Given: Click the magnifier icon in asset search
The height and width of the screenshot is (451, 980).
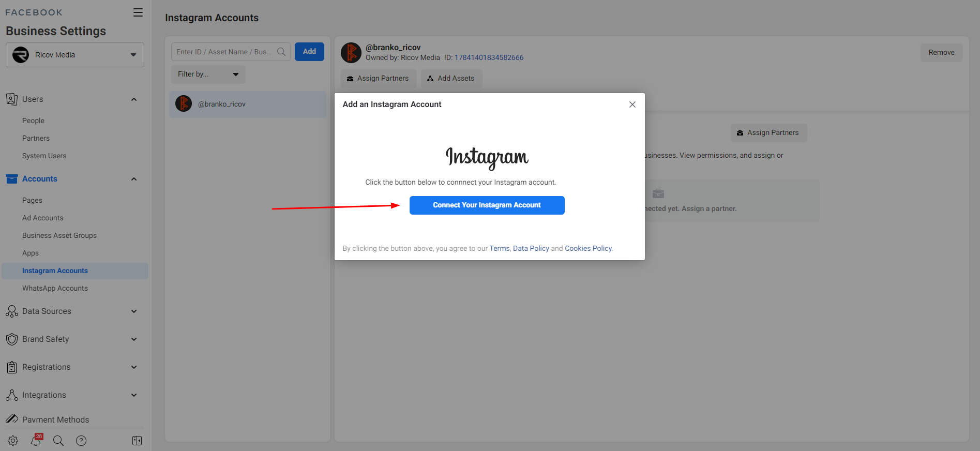Looking at the screenshot, I should click(x=281, y=52).
